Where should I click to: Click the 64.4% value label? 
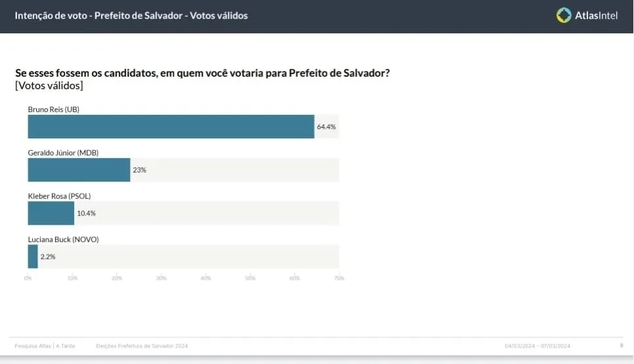(326, 127)
